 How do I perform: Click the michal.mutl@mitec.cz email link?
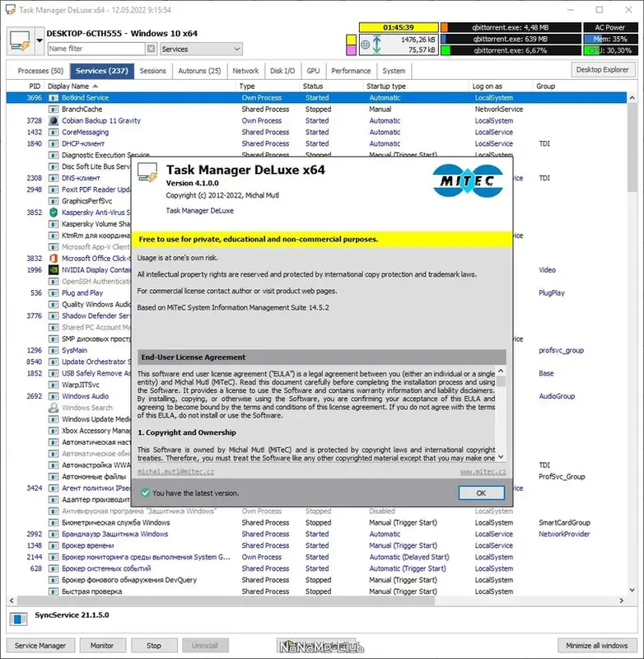click(x=175, y=471)
